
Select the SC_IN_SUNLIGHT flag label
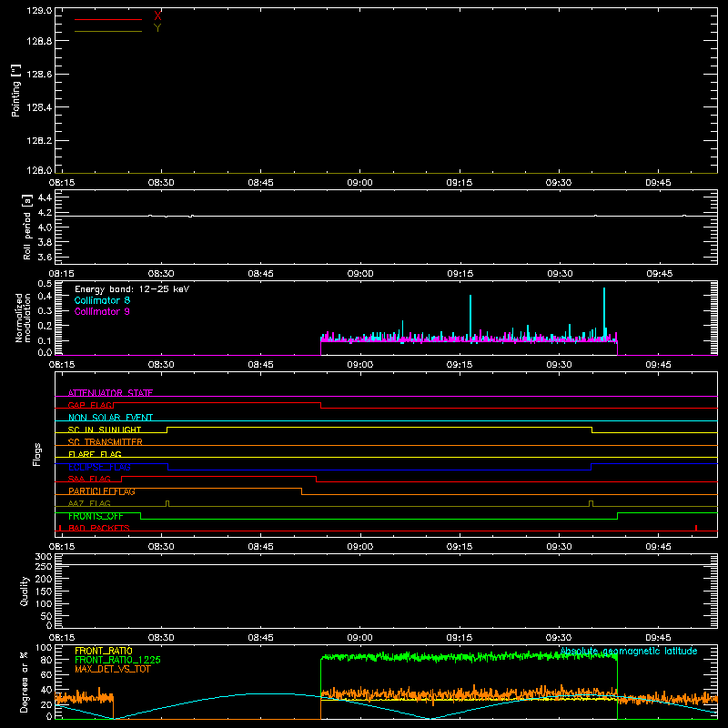(x=105, y=430)
